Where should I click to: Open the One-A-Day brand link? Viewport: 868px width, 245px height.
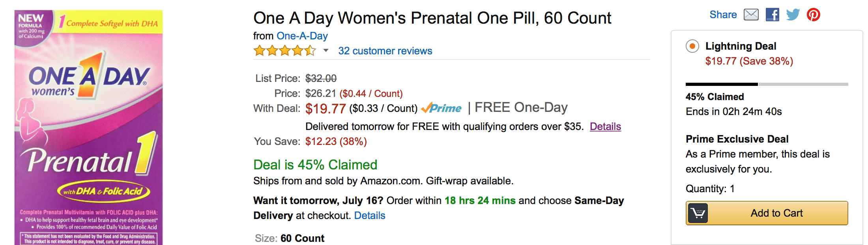click(302, 36)
